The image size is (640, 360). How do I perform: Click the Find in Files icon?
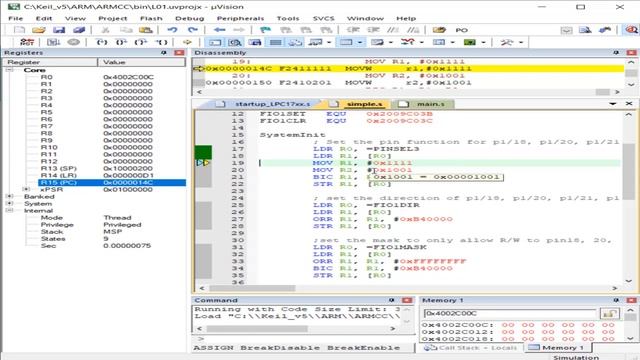point(439,30)
